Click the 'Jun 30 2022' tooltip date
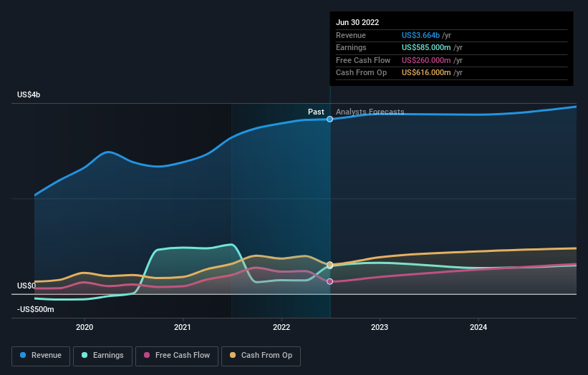This screenshot has height=375, width=588. tap(357, 22)
